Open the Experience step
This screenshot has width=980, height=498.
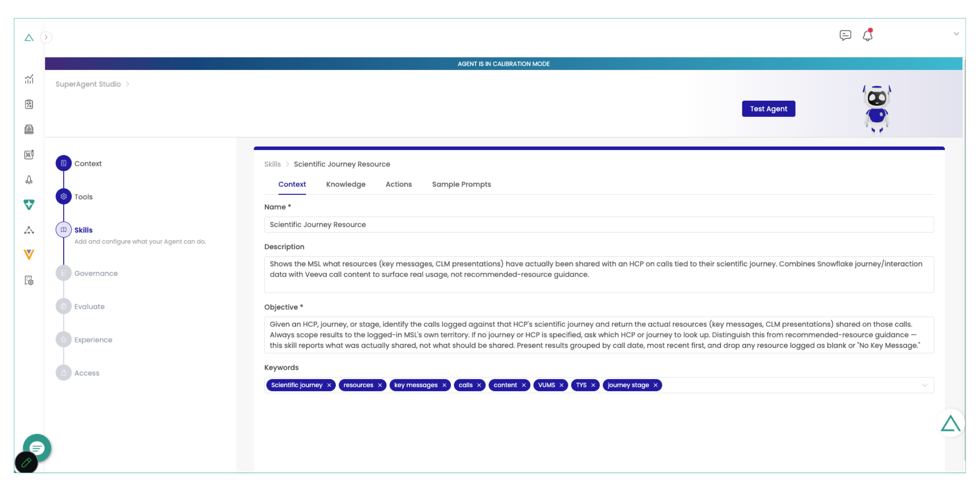pyautogui.click(x=84, y=340)
